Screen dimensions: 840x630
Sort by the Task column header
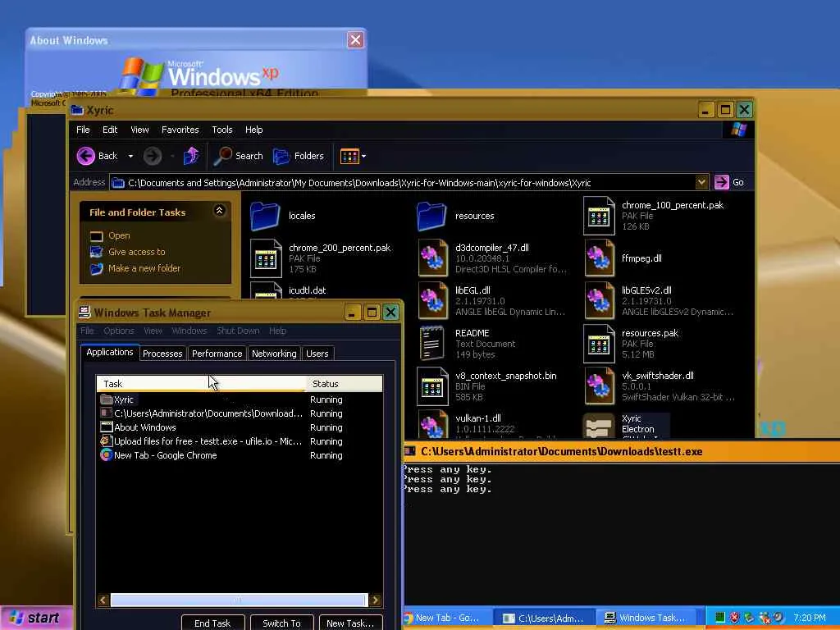point(201,384)
